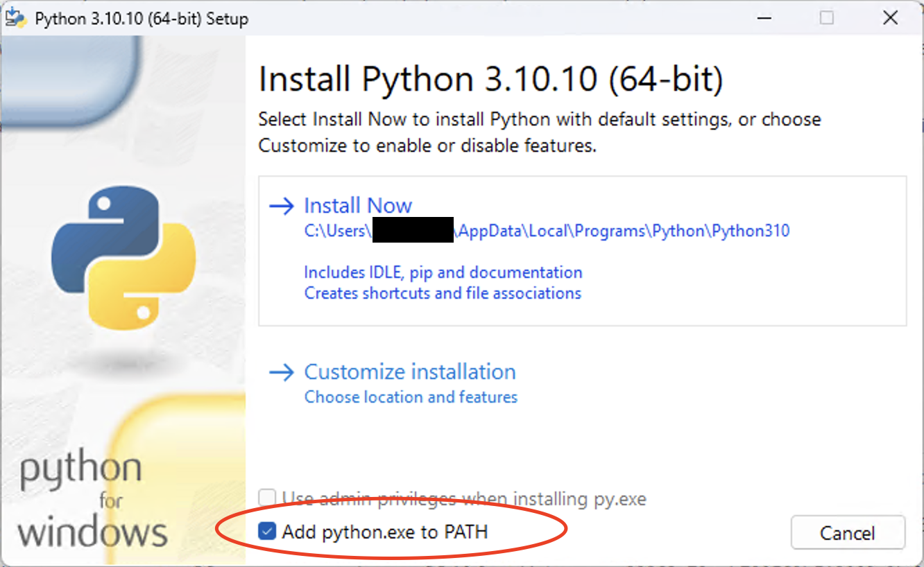Click the Python logo image
Image resolution: width=924 pixels, height=567 pixels.
[x=123, y=256]
